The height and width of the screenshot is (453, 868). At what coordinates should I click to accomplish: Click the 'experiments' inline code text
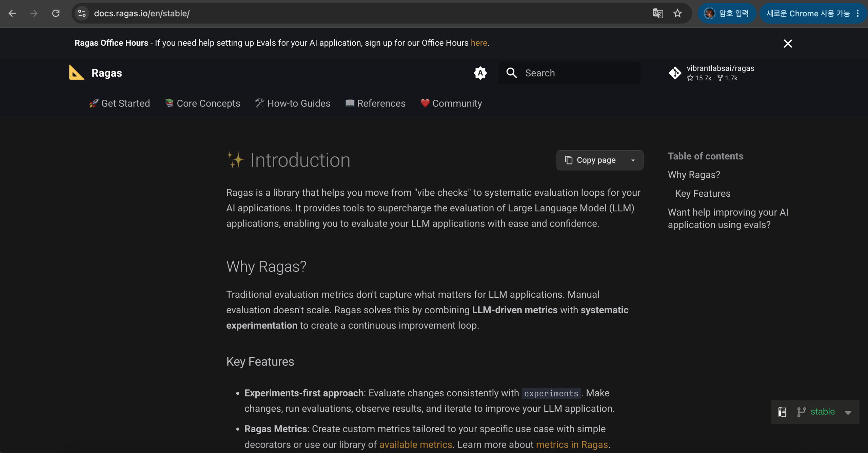551,393
